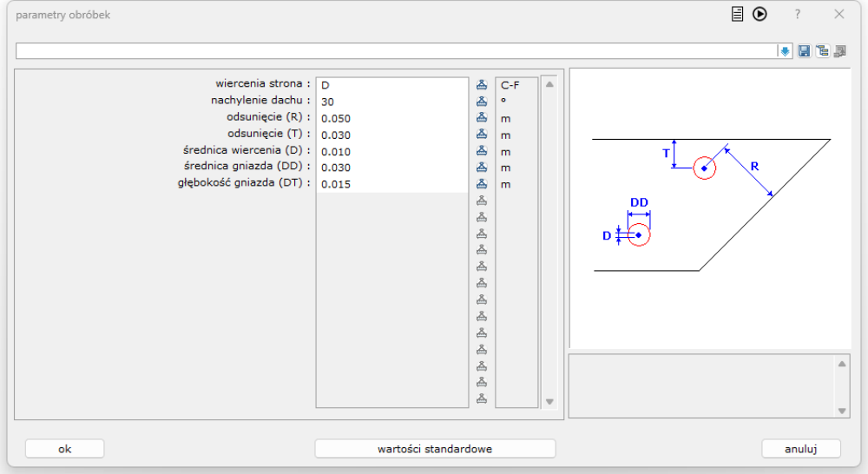Select the C-F unit text

pyautogui.click(x=510, y=85)
